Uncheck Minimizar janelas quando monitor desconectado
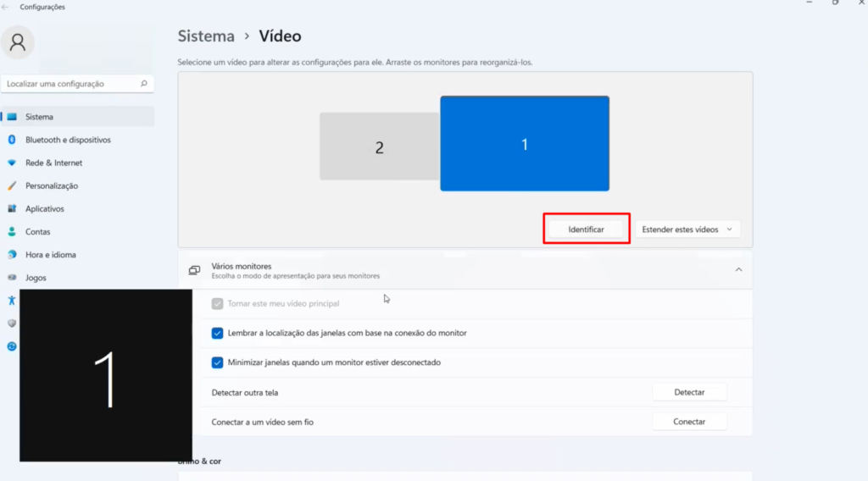The image size is (868, 481). pos(217,362)
